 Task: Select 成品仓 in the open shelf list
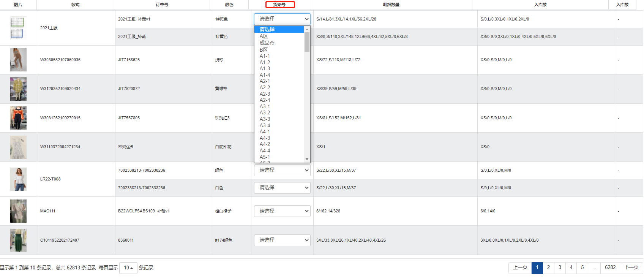point(267,43)
